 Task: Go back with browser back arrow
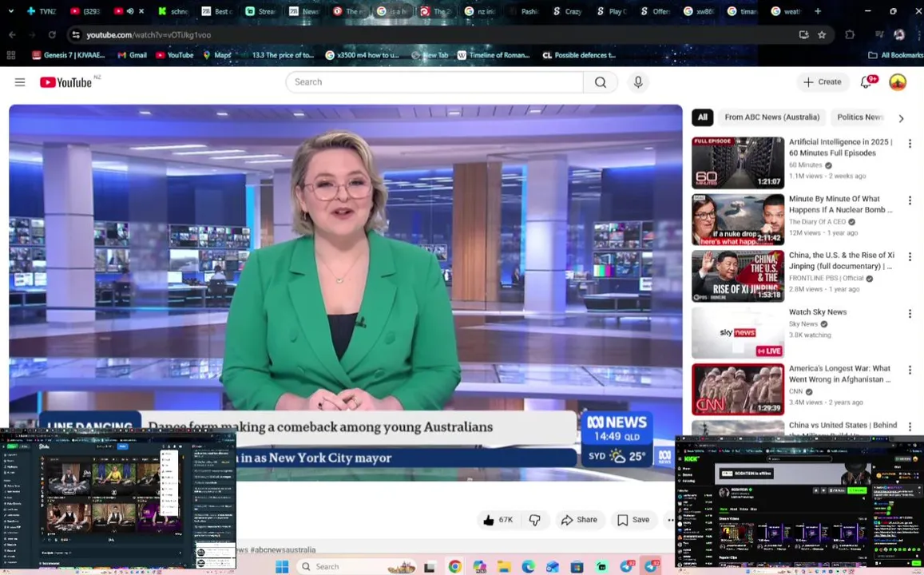pos(12,35)
